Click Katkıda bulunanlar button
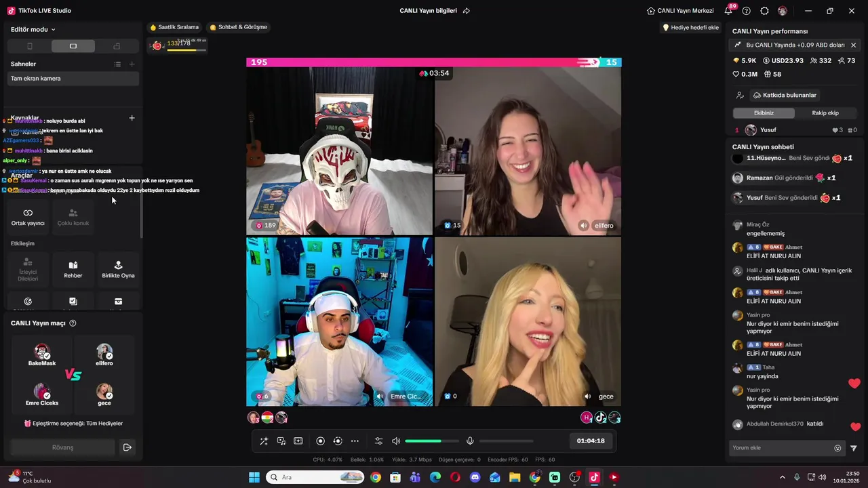 785,96
